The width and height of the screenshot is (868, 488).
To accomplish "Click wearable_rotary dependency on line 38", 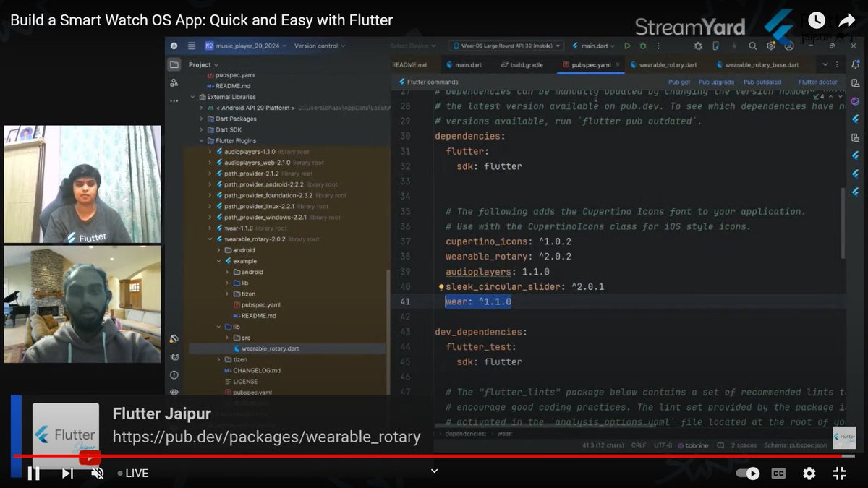I will point(509,257).
